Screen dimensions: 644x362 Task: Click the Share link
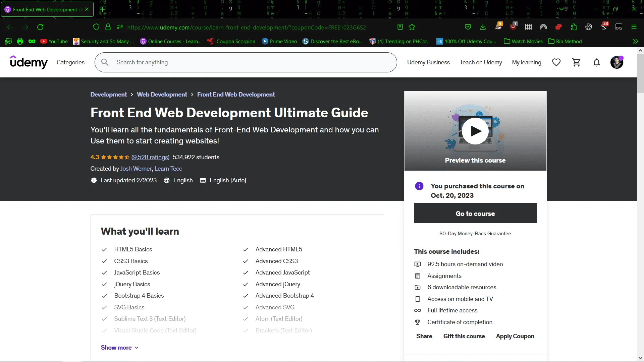424,336
